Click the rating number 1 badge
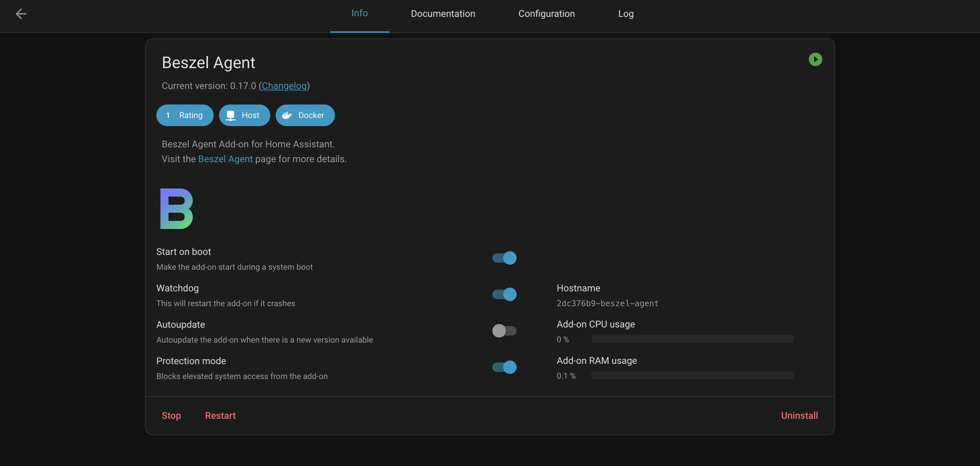980x466 pixels. click(168, 115)
